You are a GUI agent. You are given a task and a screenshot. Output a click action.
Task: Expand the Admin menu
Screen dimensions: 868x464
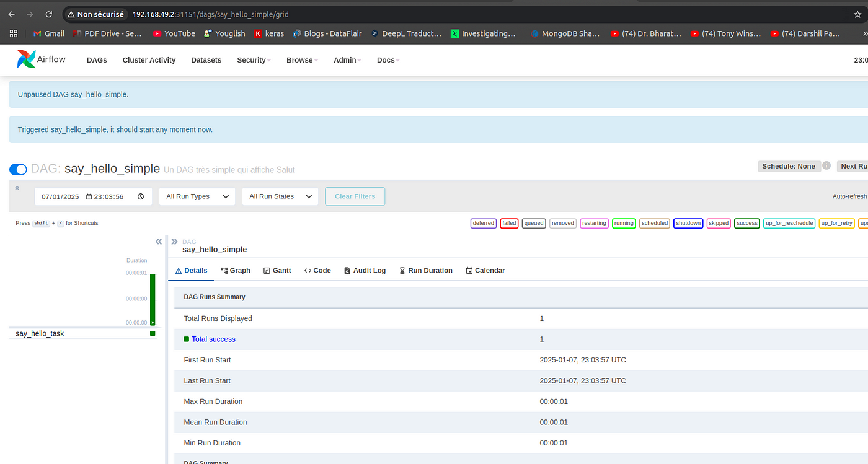[x=347, y=60]
